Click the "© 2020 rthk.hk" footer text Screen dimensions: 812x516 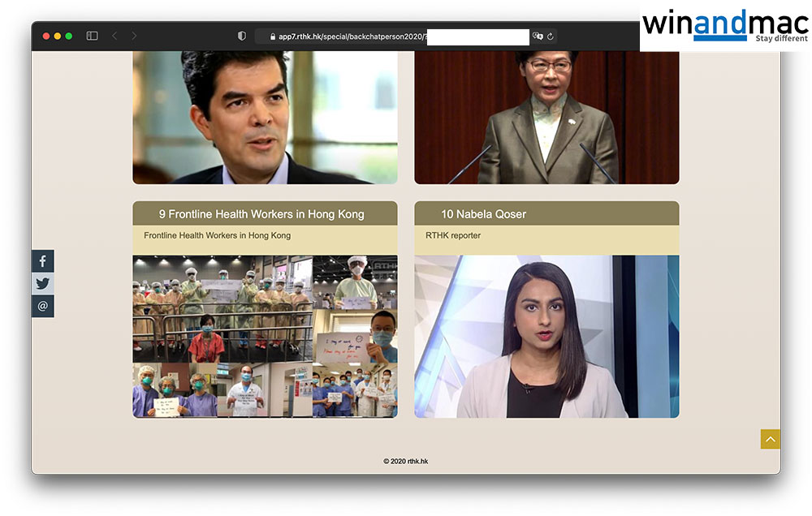(x=405, y=461)
